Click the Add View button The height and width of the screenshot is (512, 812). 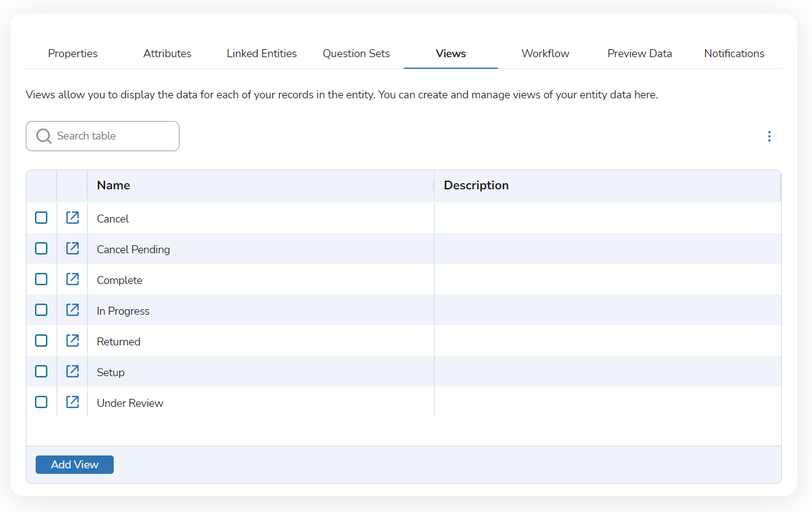tap(74, 465)
